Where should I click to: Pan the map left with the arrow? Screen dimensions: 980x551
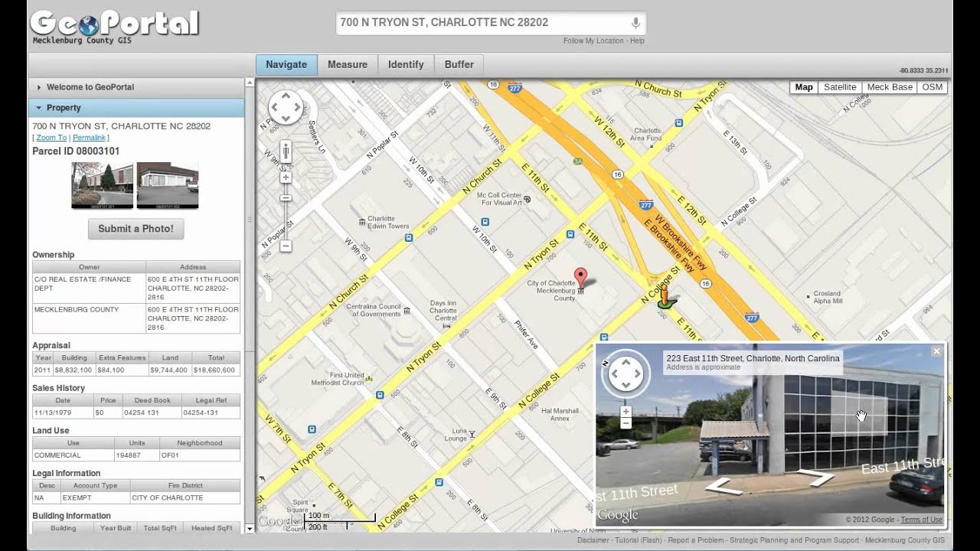(x=276, y=107)
